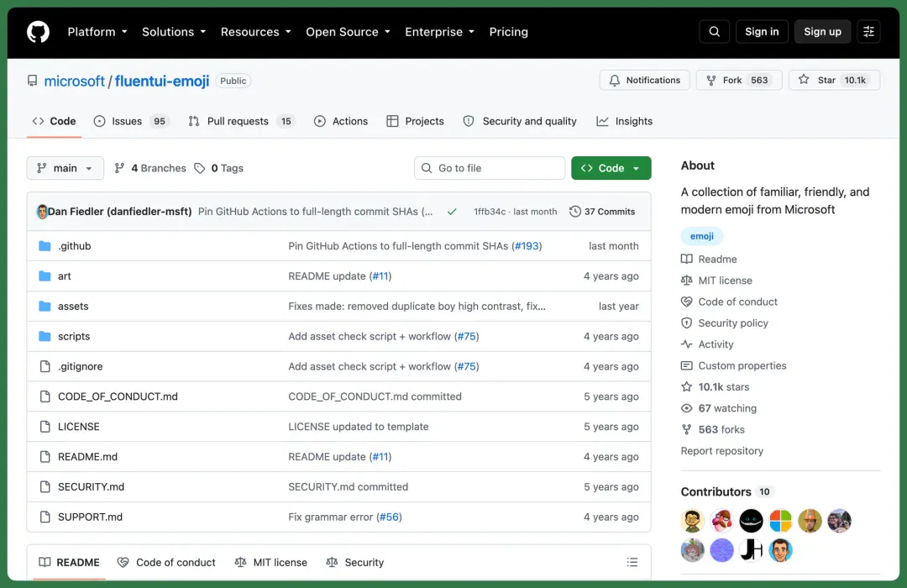Expand the main branch dropdown
The height and width of the screenshot is (588, 907).
click(x=66, y=168)
